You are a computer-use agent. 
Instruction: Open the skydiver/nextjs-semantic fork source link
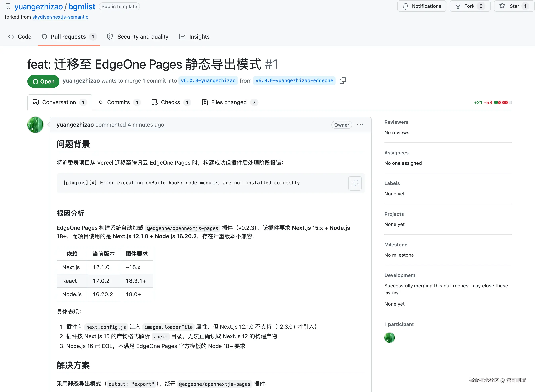click(x=60, y=17)
